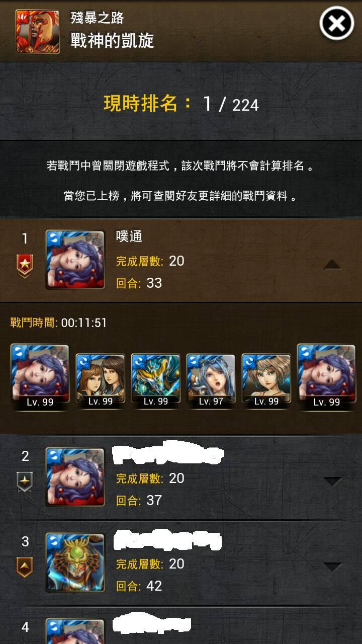Expand rank 3 player team details

click(x=332, y=567)
